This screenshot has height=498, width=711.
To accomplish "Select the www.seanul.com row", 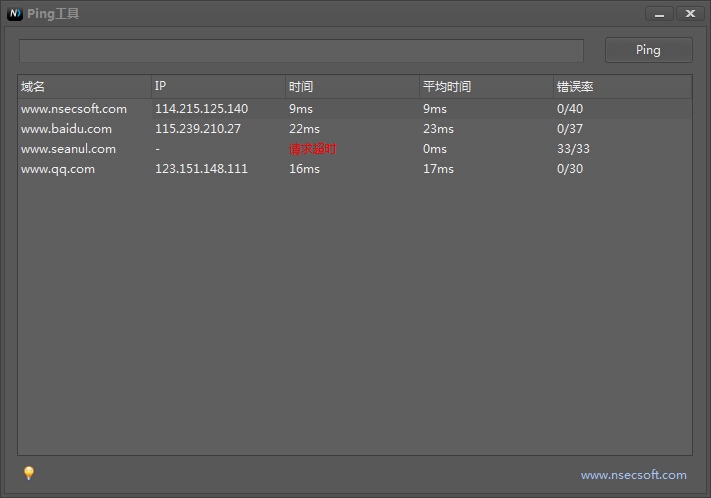I will [x=355, y=149].
